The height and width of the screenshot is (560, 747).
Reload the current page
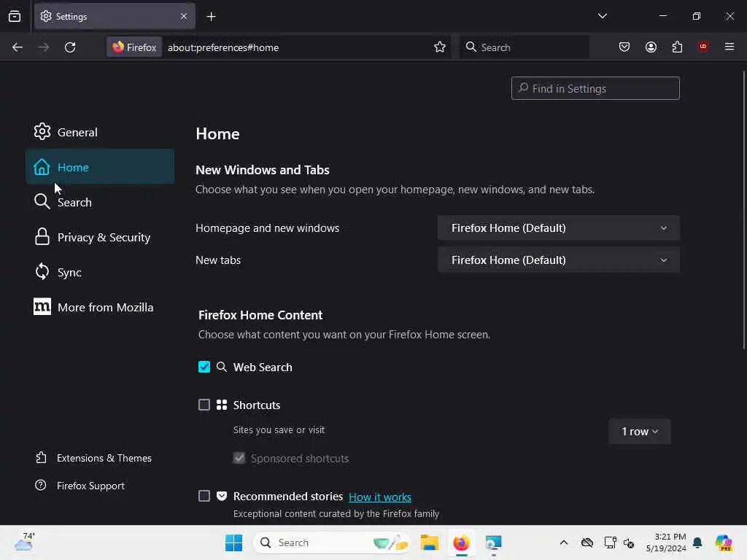pyautogui.click(x=70, y=47)
